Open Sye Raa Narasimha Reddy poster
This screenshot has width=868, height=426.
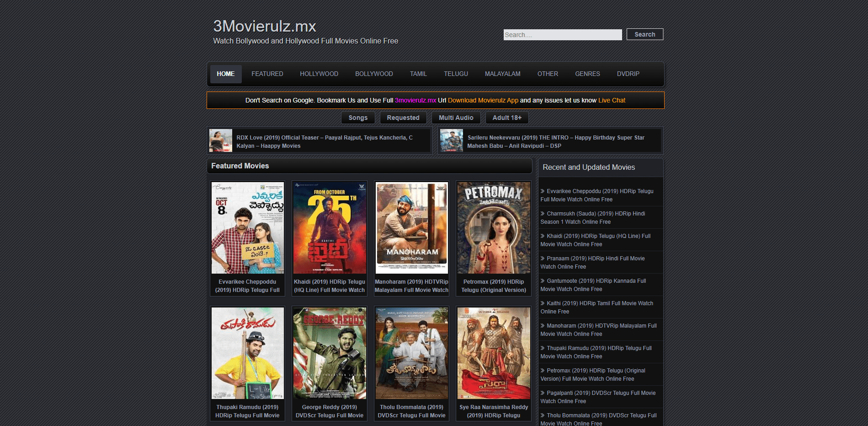point(494,353)
